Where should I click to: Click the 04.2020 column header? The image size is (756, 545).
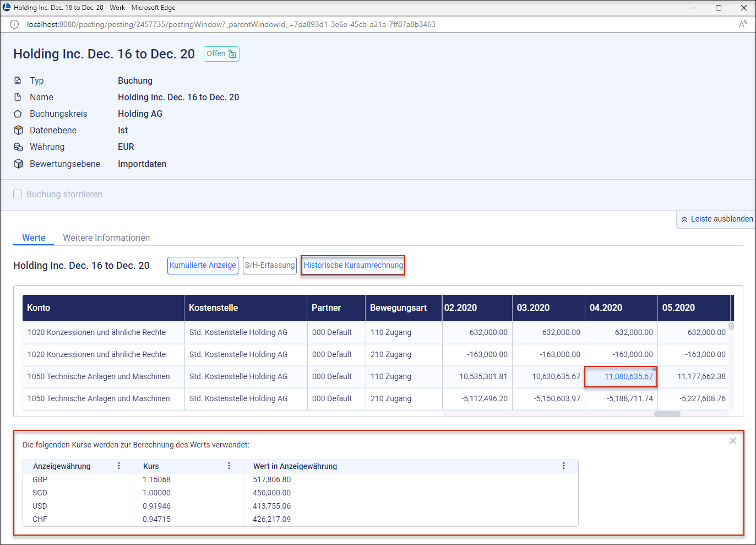(x=621, y=308)
